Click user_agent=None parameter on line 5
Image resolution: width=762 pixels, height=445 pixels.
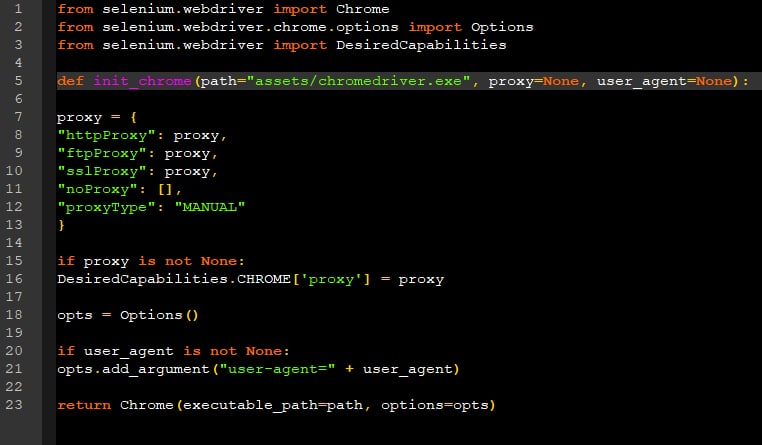[664, 81]
